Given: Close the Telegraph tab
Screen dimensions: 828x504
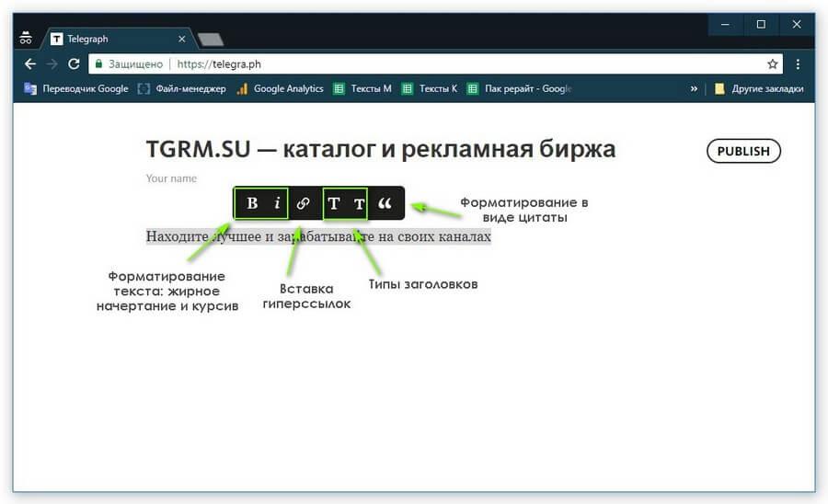Looking at the screenshot, I should [181, 40].
